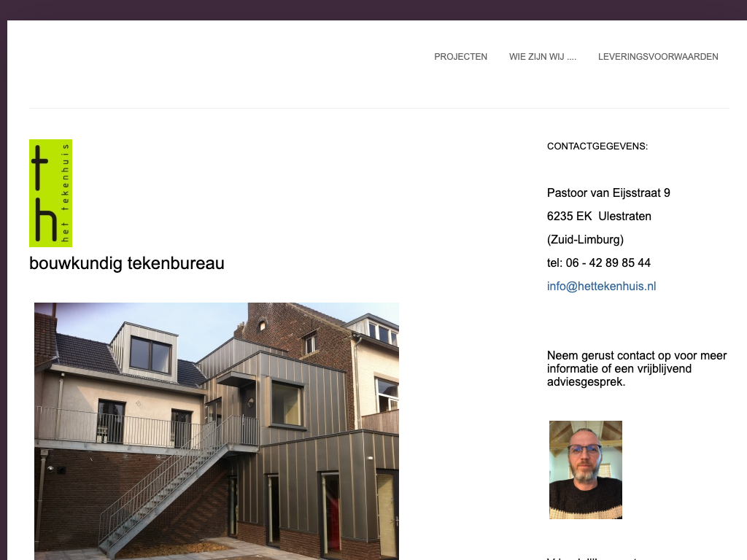Click the vertical "het tekenhuis" text in logo
This screenshot has width=747, height=560.
(65, 192)
